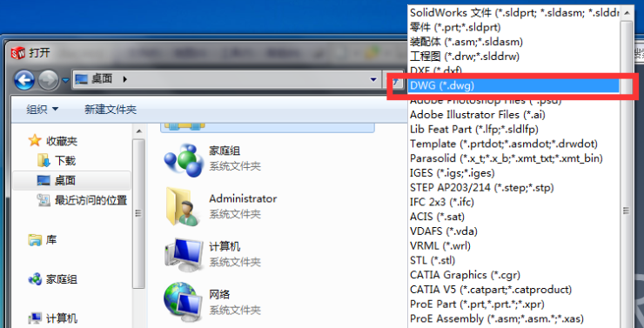The image size is (644, 328).
Task: Choose 工程图 (*.drw;*.slddrw) file type
Action: coord(514,57)
